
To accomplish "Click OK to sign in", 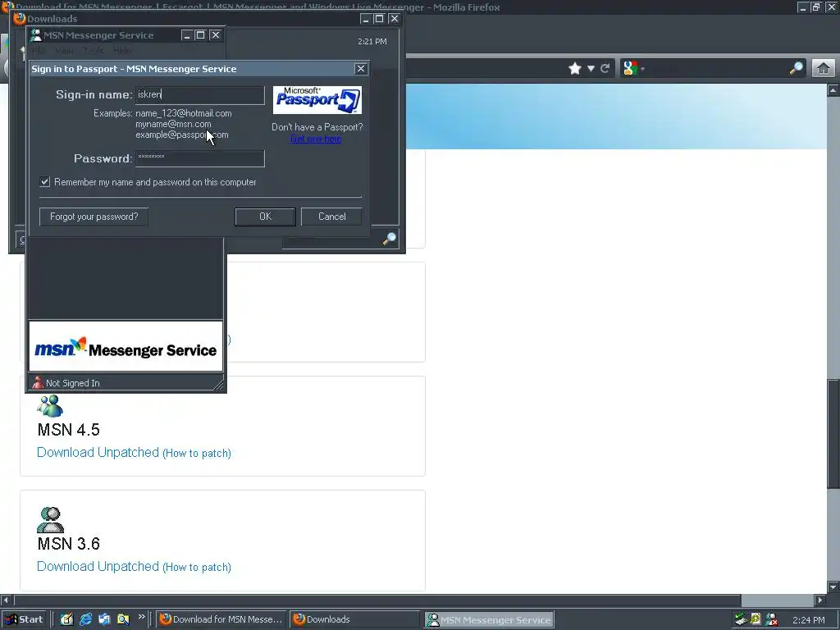I will coord(265,217).
